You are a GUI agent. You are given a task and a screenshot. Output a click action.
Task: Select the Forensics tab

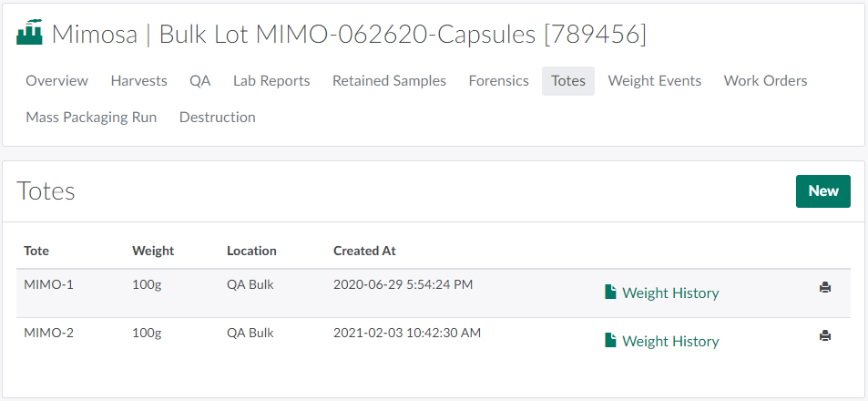[x=498, y=81]
